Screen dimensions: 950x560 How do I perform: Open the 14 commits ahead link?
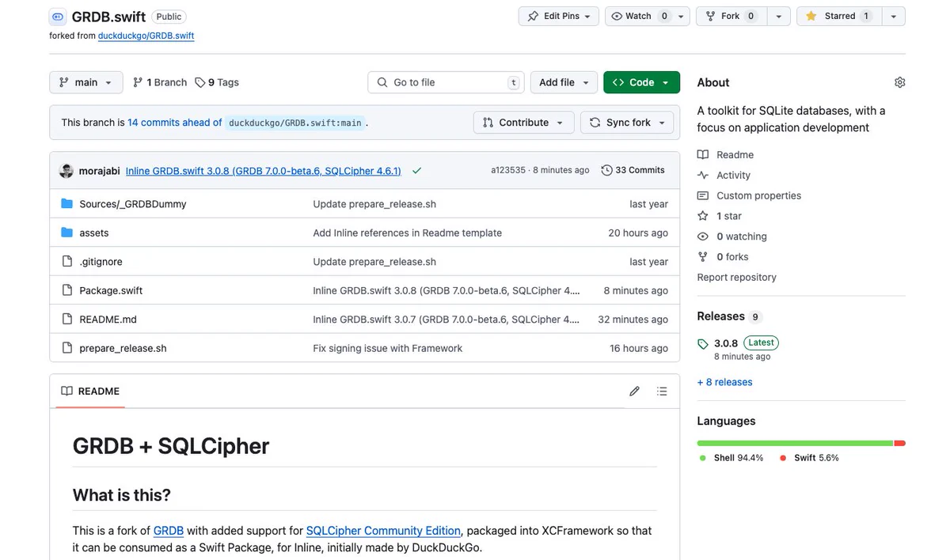pyautogui.click(x=175, y=123)
